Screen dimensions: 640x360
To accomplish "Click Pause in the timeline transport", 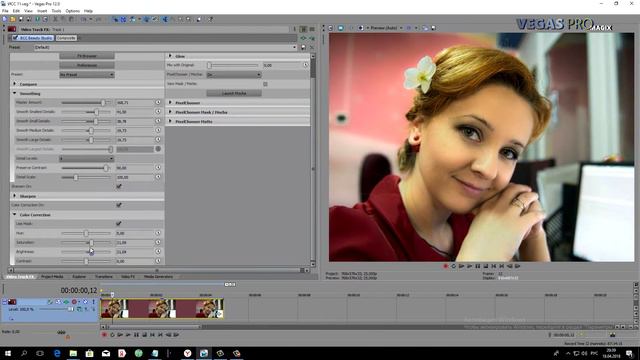I will pyautogui.click(x=136, y=335).
